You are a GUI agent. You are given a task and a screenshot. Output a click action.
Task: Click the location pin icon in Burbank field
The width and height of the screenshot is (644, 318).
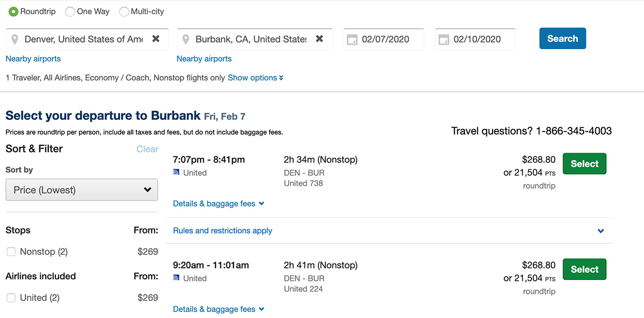(186, 39)
